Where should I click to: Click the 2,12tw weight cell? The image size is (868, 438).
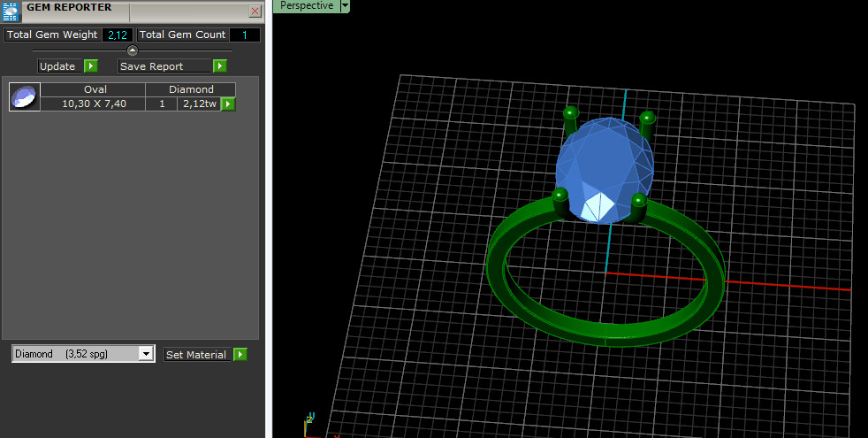(199, 104)
